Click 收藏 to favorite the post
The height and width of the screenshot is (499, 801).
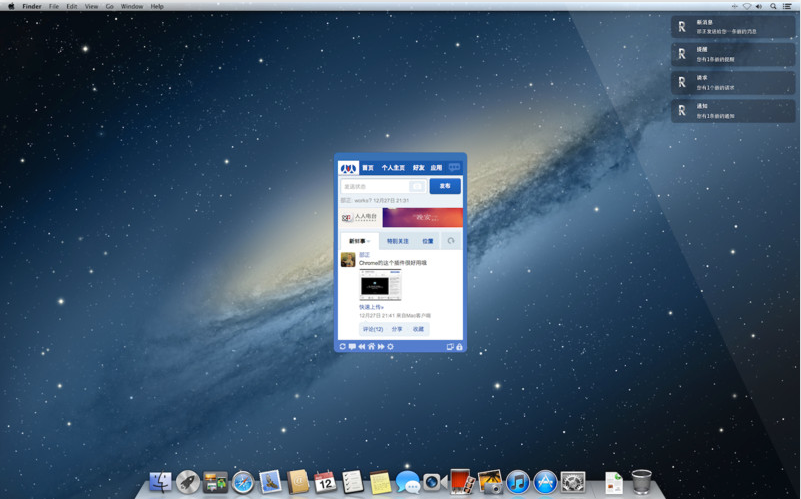click(418, 329)
